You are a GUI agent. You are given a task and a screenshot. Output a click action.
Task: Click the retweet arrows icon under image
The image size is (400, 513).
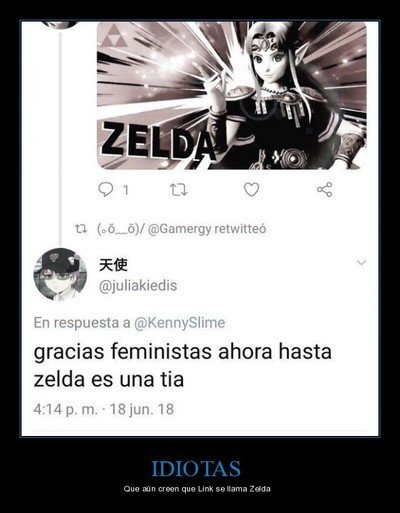178,190
